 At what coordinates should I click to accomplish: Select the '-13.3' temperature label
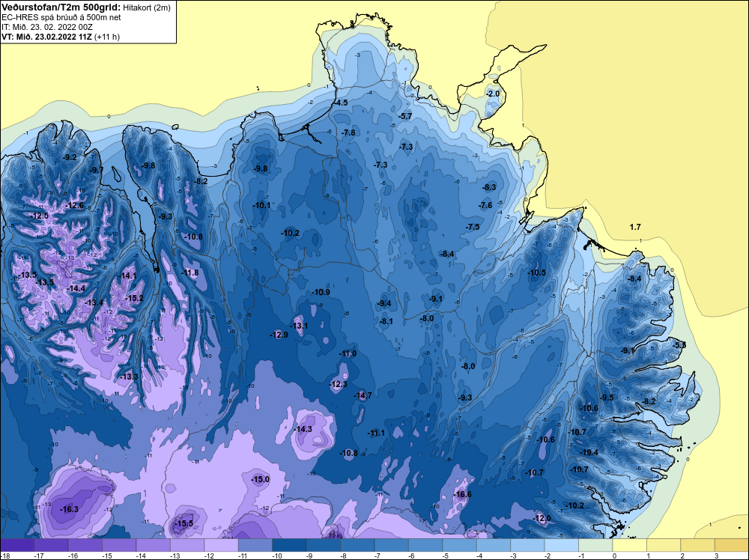click(129, 377)
